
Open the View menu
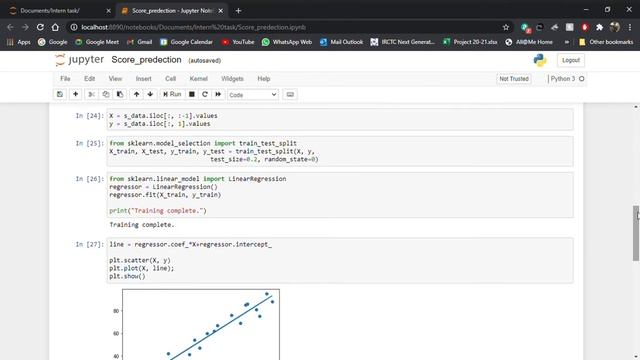[x=115, y=79]
